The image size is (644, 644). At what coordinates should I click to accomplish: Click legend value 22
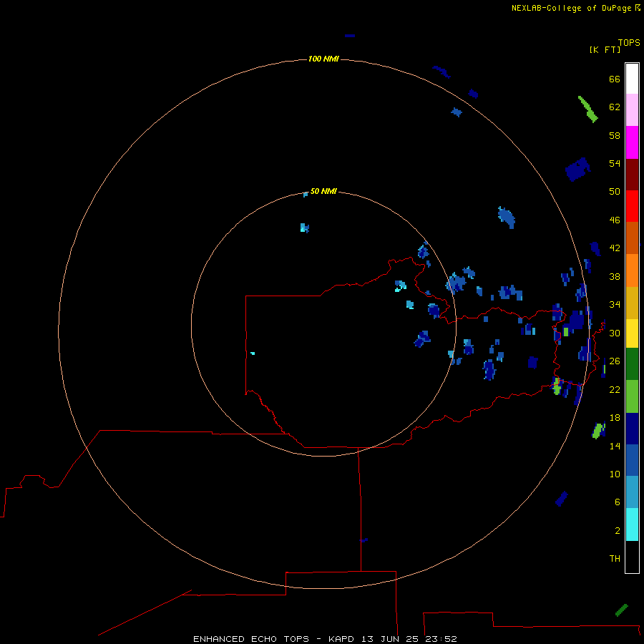[615, 389]
